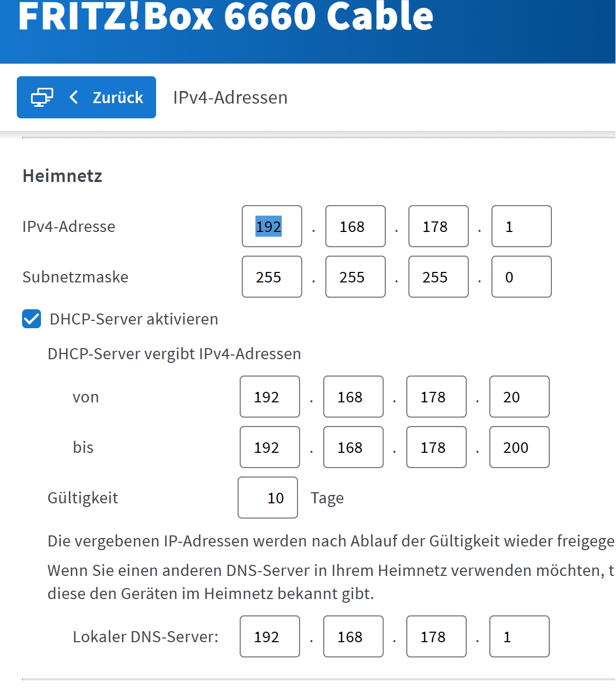Click the DHCP 'von' first octet field
Screen dimensions: 616x689
pos(270,397)
